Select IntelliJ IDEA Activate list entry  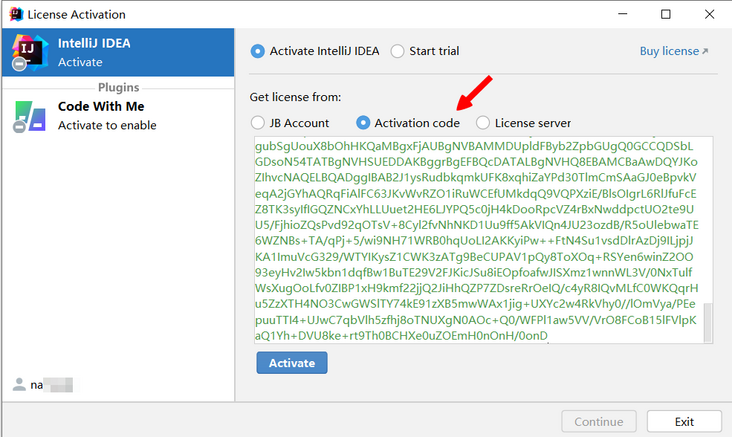[x=118, y=52]
